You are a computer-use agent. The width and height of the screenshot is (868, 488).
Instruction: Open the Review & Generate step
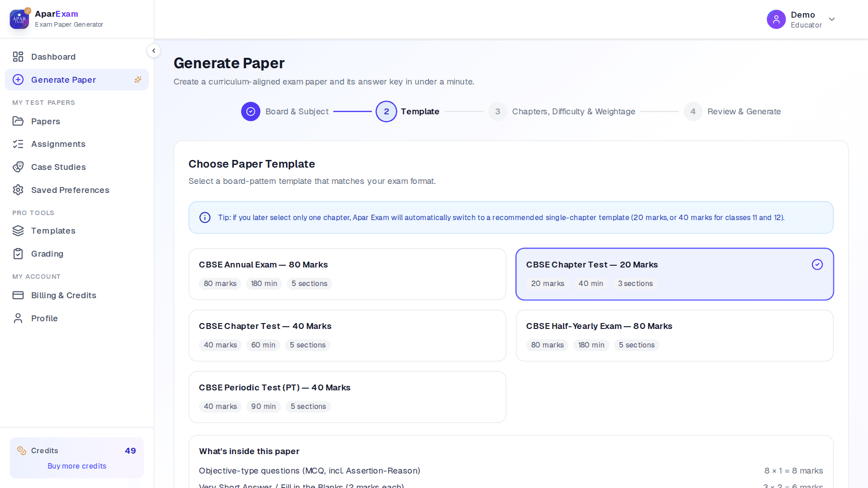point(732,112)
